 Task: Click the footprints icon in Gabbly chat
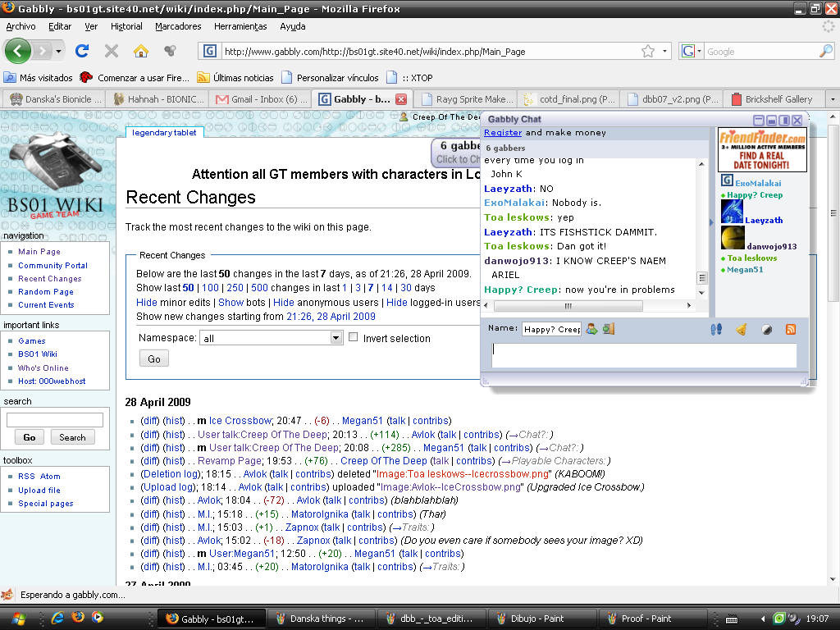click(x=715, y=329)
